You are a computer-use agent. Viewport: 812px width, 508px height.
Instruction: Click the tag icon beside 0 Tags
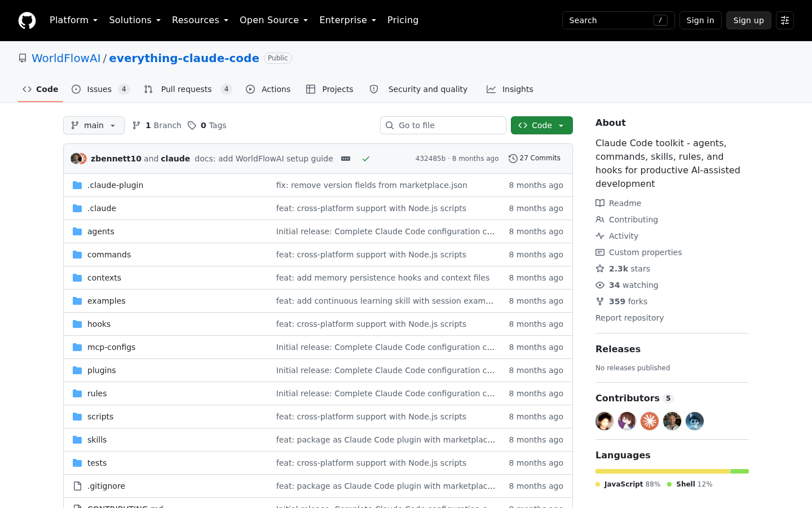point(192,125)
